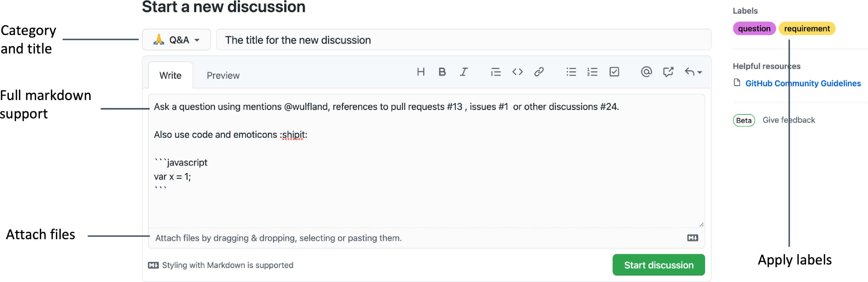Reference an issue or pull request icon

coord(668,72)
